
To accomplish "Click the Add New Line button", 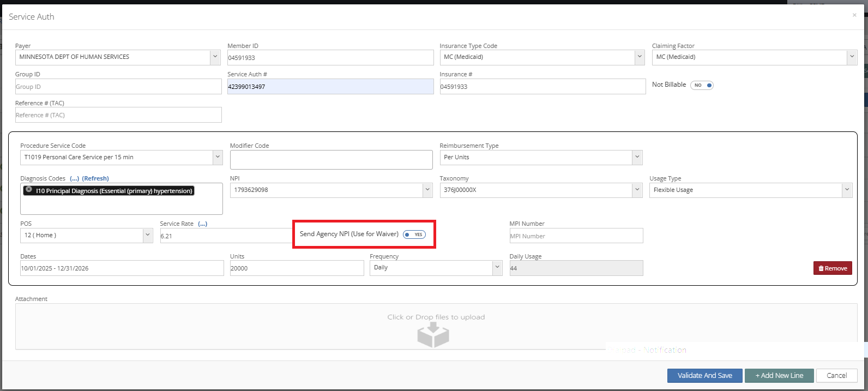I will (779, 376).
